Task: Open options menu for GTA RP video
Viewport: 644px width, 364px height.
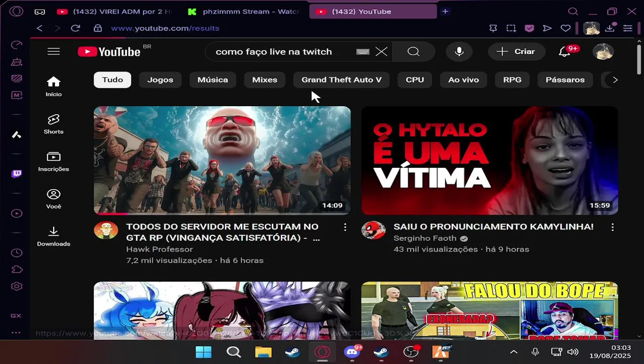Action: (x=345, y=227)
